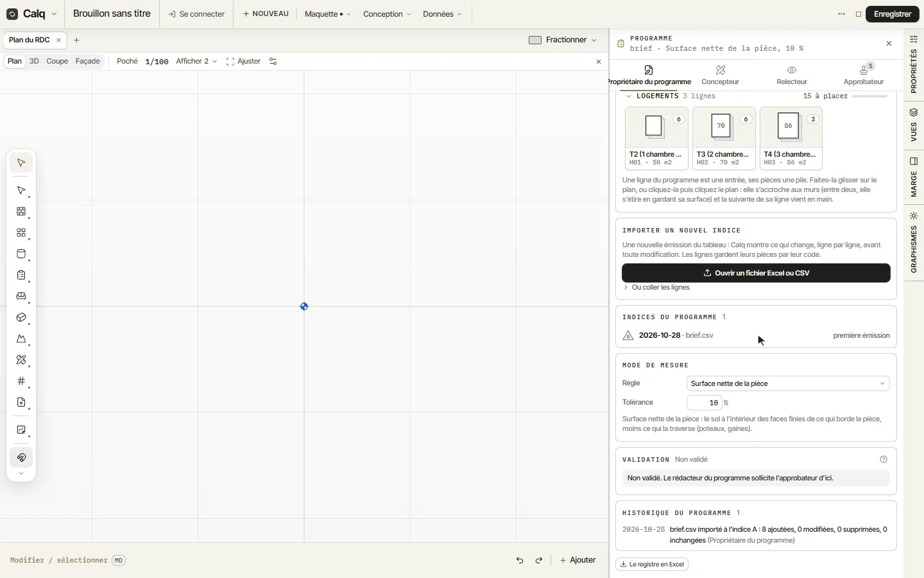Screen dimensions: 924x578
Task: Click the Enregistrer button
Action: tap(893, 14)
